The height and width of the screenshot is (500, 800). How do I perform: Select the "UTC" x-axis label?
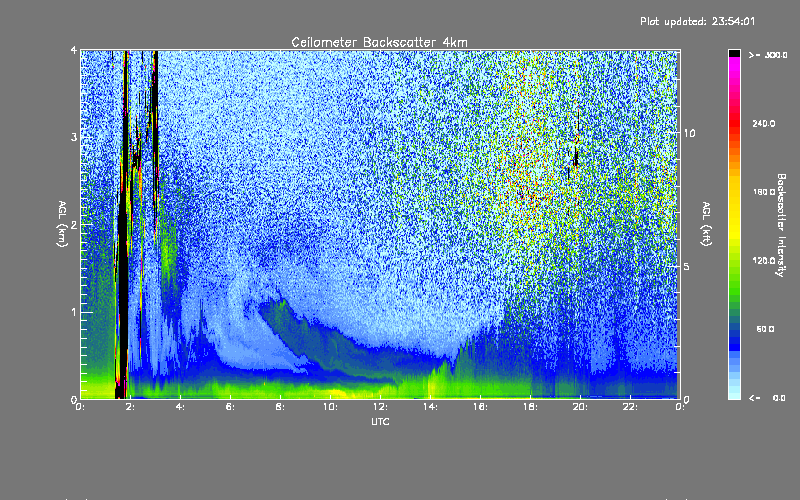380,421
